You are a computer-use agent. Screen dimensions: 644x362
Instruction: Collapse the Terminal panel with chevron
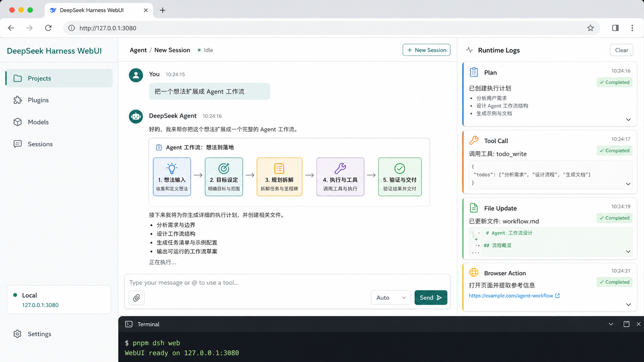tap(611, 324)
